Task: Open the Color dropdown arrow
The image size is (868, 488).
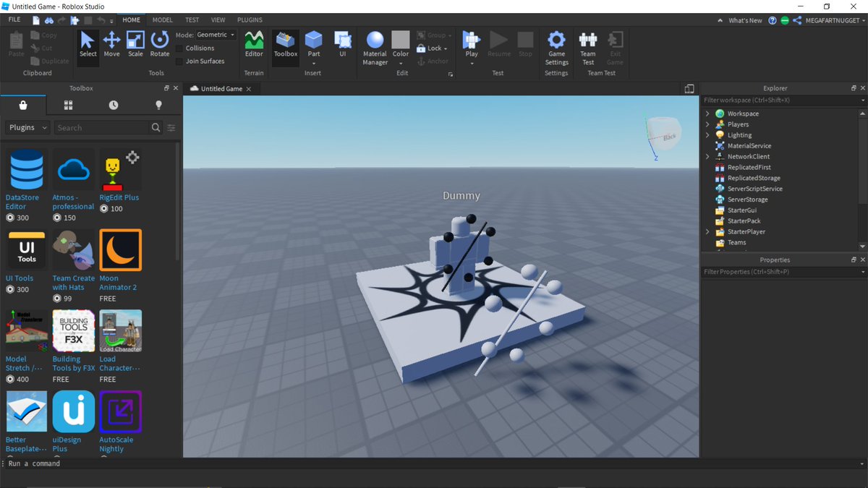Action: pos(401,63)
